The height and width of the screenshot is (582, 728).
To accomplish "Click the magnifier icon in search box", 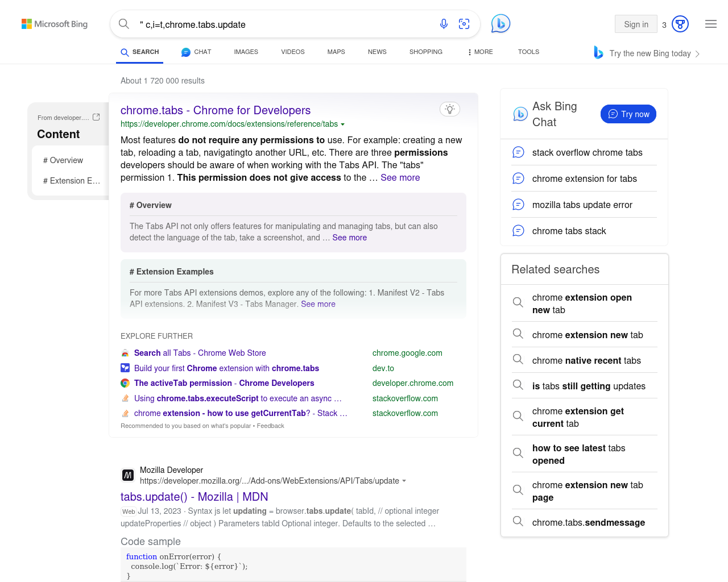I will click(124, 24).
